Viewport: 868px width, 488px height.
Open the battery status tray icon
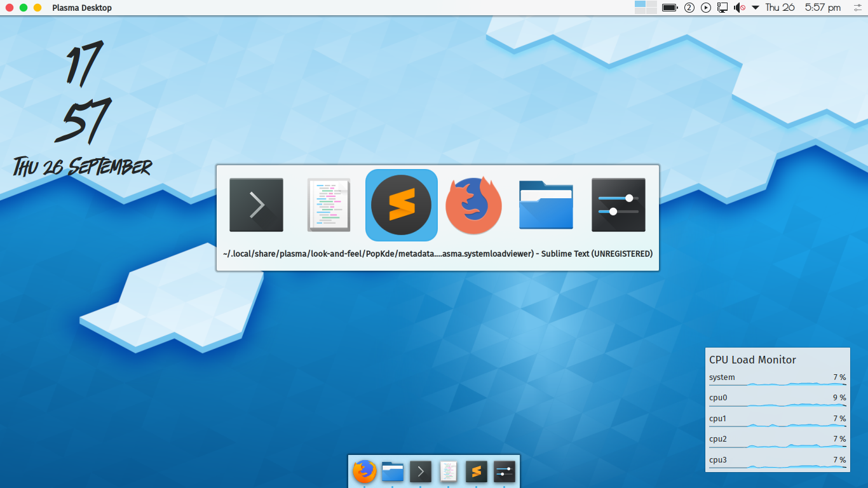pos(670,8)
